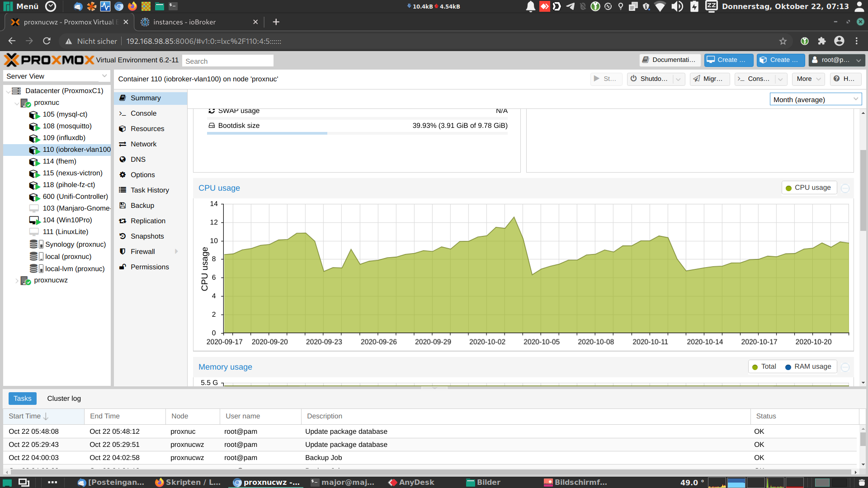Collapse the proxnuc node
This screenshot has width=868, height=488.
pyautogui.click(x=17, y=103)
